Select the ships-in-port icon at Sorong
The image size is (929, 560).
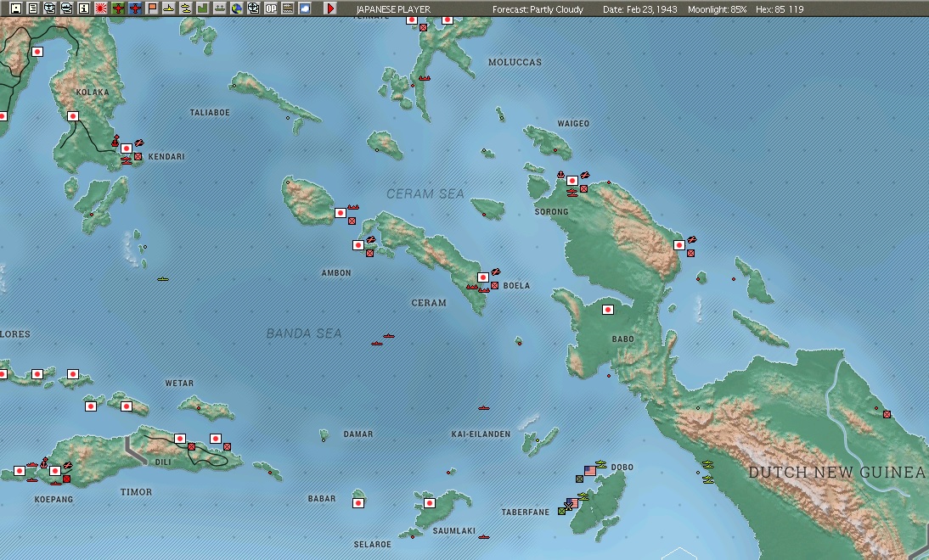(x=560, y=175)
